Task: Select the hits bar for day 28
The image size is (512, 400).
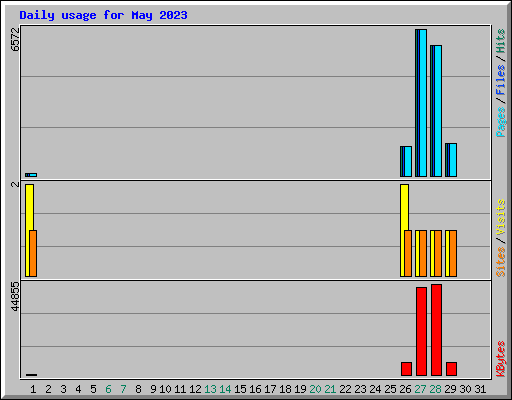Action: click(x=436, y=111)
